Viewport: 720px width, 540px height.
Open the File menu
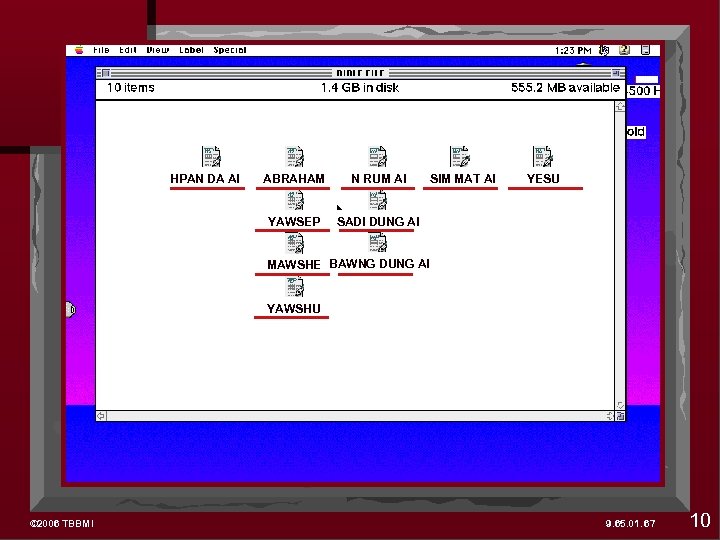[x=101, y=50]
